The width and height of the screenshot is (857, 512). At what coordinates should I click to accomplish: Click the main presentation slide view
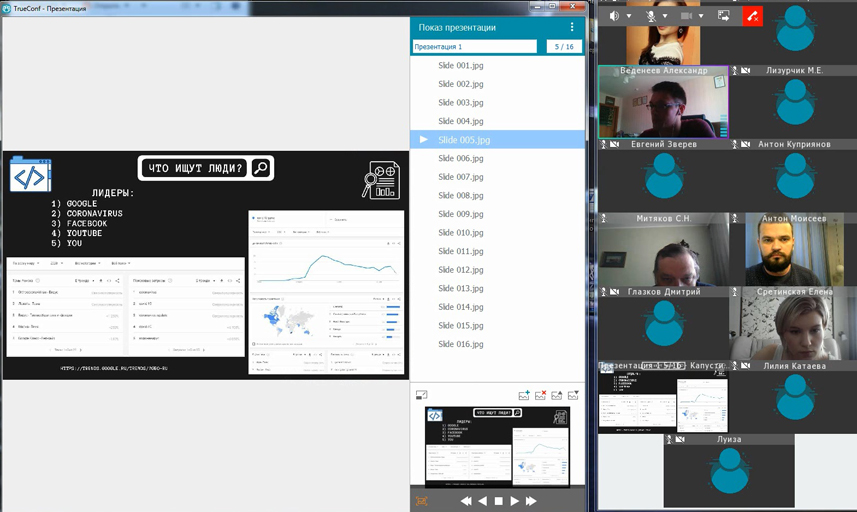coord(206,265)
